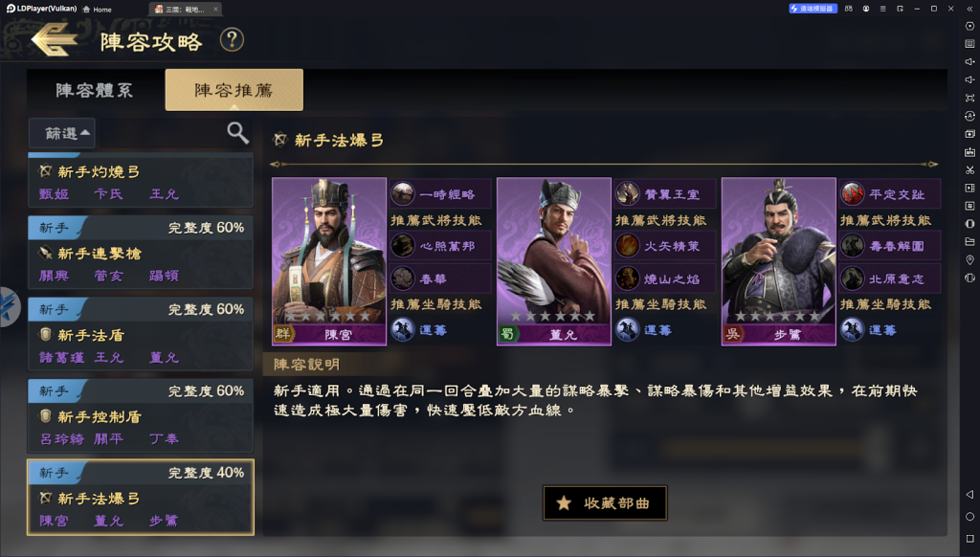Click the magnifier search icon

tap(237, 132)
